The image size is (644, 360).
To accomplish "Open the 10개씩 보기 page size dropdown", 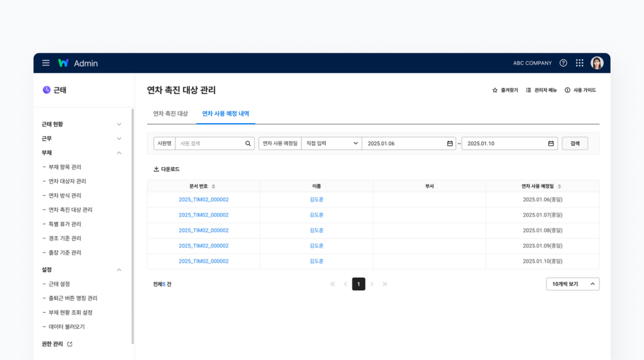I will [572, 284].
